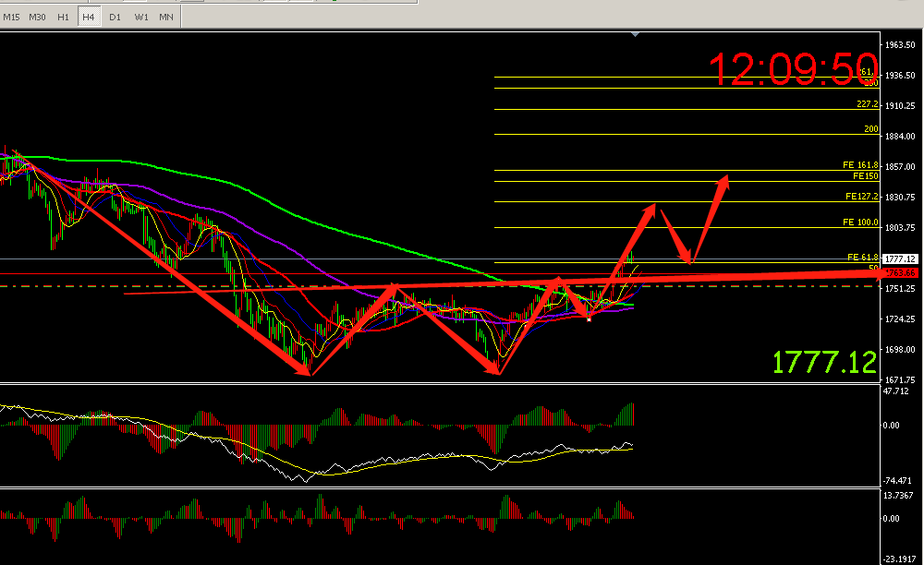Screen dimensions: 924x565
Task: Click the 1803.75 price axis label
Action: (x=900, y=228)
